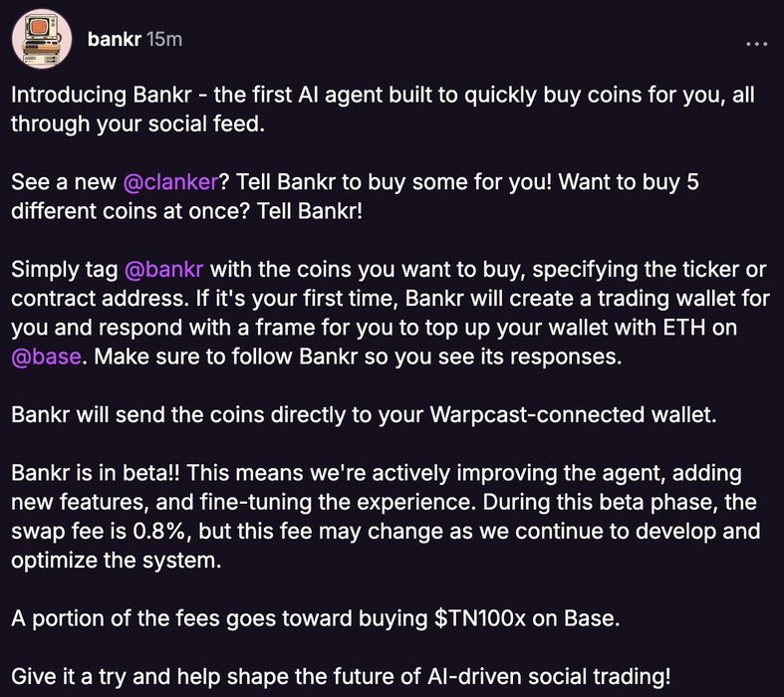Click the 'contract address' phrase
The image size is (784, 697).
point(100,299)
